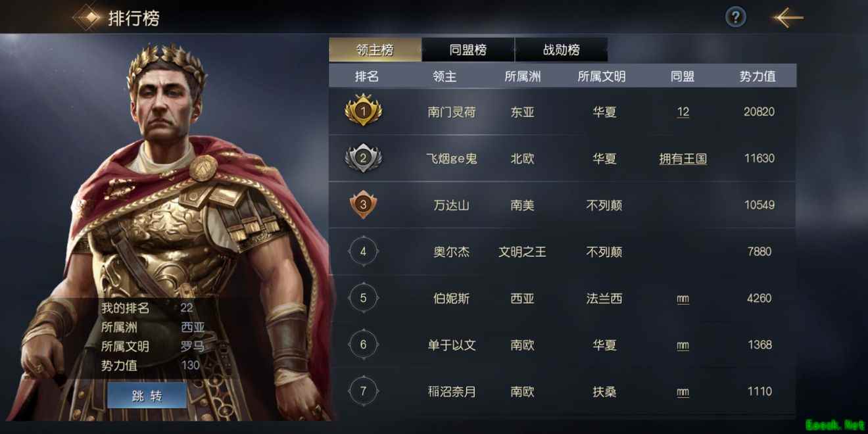
Task: Open the help question mark icon
Action: pos(736,17)
